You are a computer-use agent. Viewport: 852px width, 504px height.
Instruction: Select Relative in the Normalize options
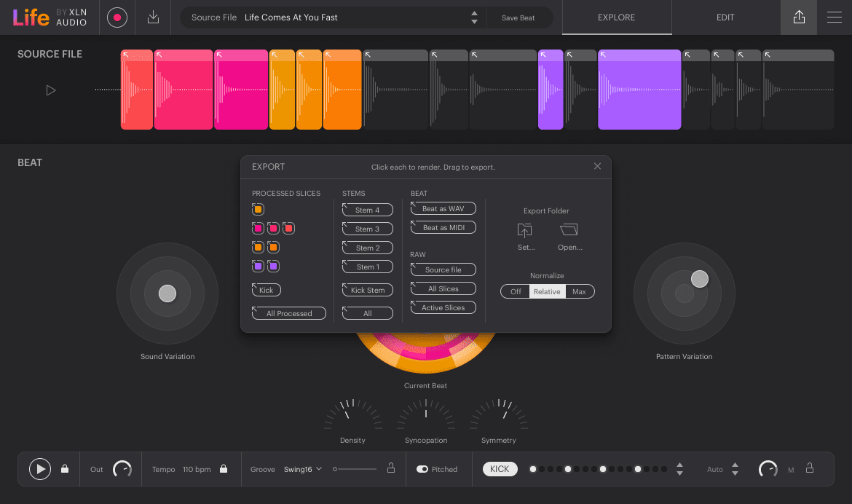547,291
